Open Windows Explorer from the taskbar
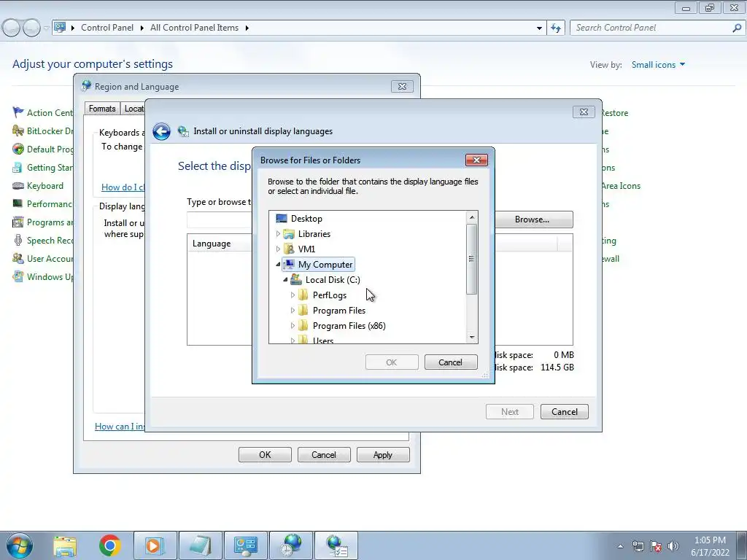Viewport: 747px width, 560px height. point(65,545)
